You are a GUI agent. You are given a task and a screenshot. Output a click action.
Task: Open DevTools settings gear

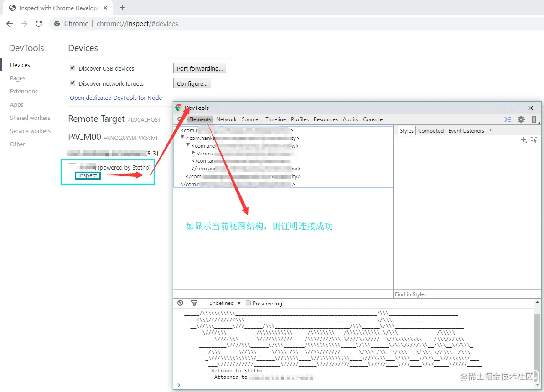(x=521, y=119)
